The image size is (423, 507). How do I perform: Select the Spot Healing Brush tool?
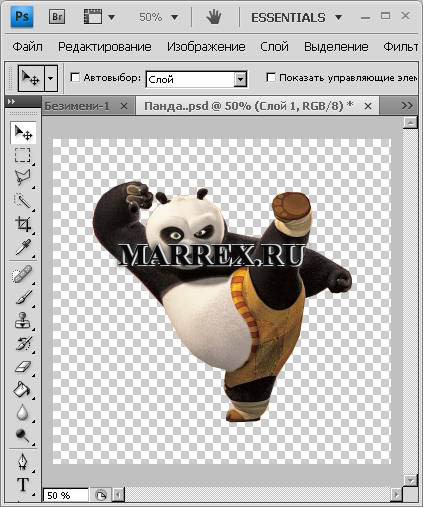(x=23, y=275)
